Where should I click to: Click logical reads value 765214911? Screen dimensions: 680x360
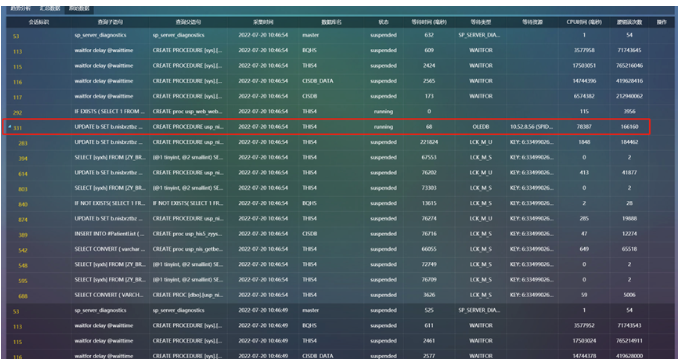point(629,341)
